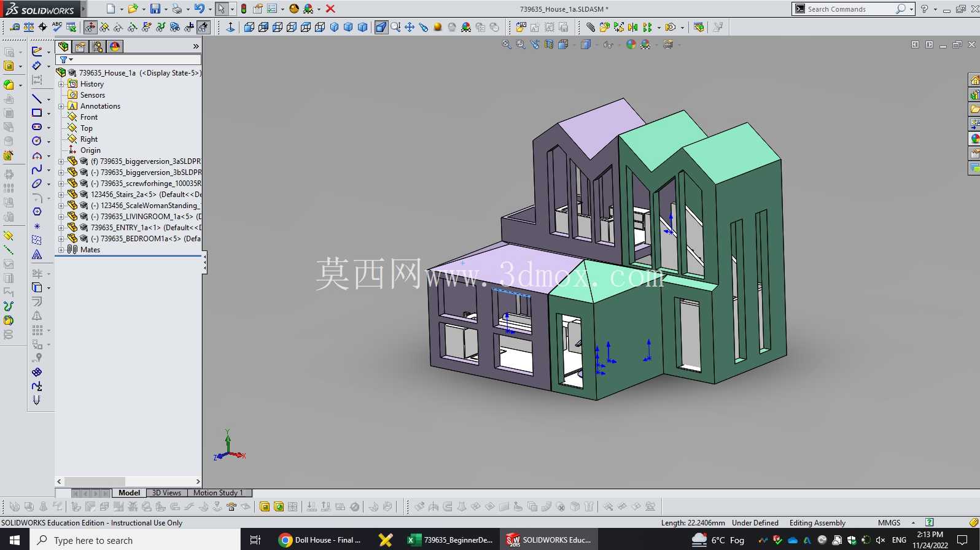The width and height of the screenshot is (980, 550).
Task: Expand the History tree node
Action: (61, 84)
